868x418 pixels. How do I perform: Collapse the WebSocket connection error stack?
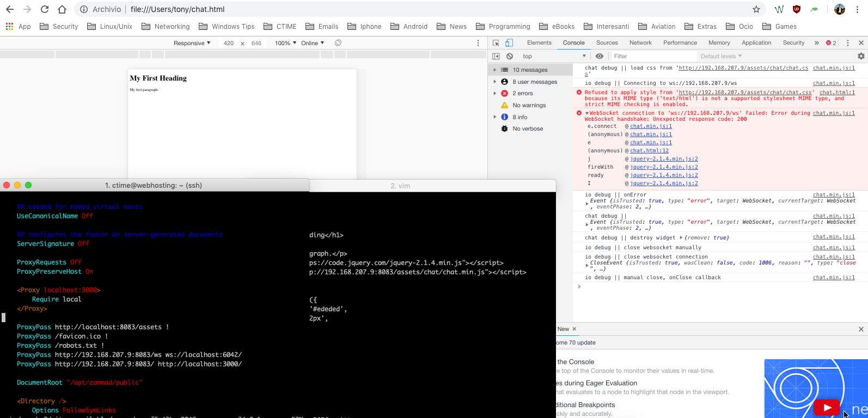click(587, 113)
